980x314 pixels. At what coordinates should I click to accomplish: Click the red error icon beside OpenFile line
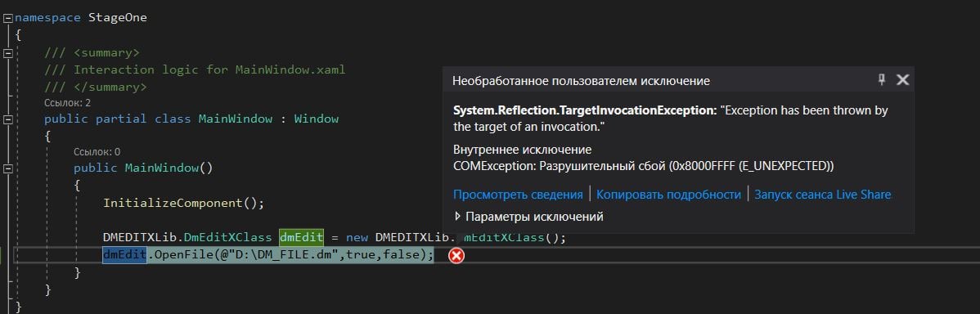coord(457,255)
